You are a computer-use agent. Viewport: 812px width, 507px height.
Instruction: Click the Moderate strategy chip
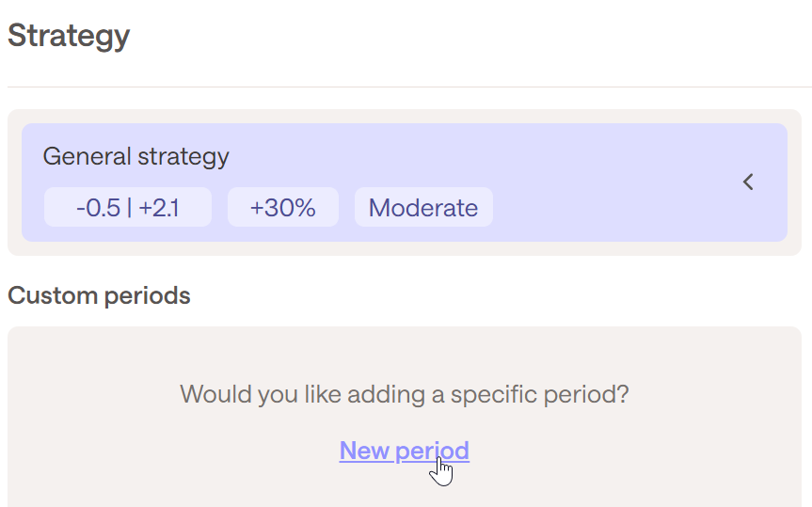(422, 208)
